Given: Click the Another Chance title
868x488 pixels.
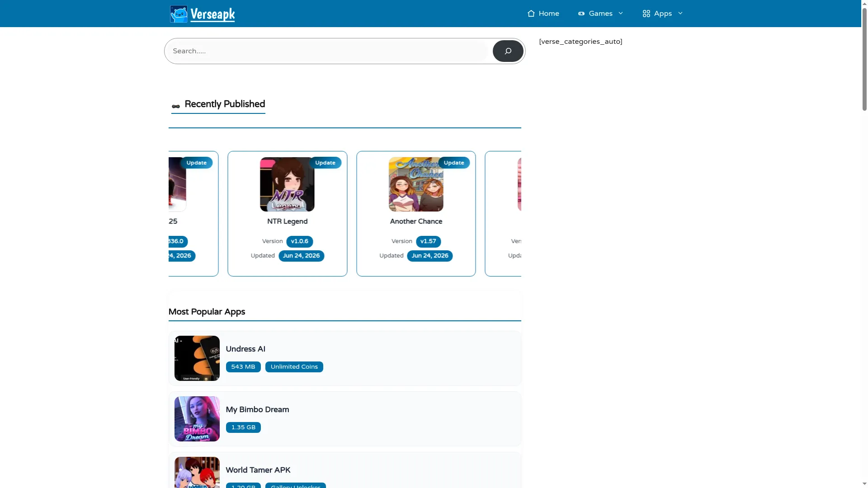Looking at the screenshot, I should [416, 221].
